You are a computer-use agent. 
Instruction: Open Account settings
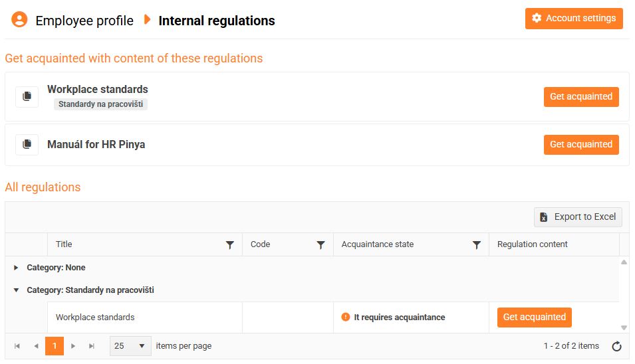[x=574, y=19]
